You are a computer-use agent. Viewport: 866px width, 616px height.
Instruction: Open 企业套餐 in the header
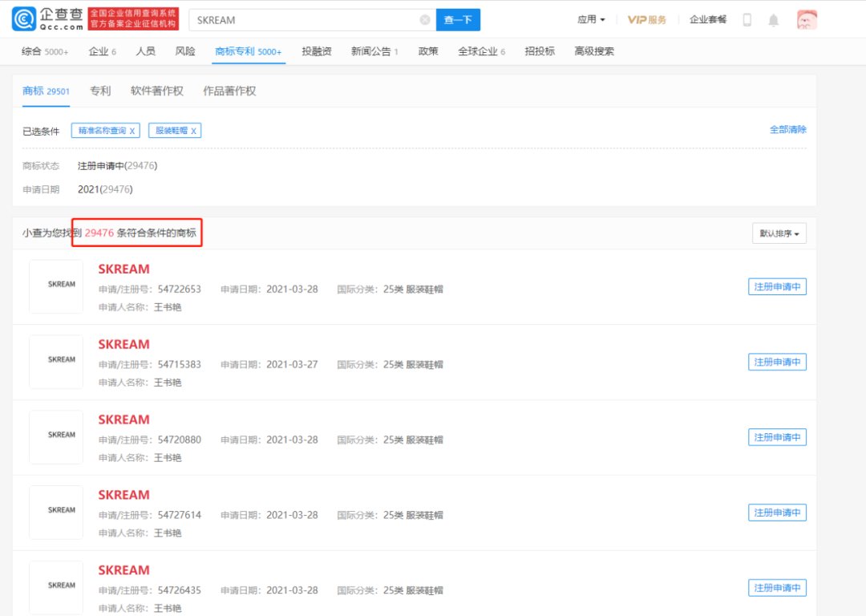point(709,19)
